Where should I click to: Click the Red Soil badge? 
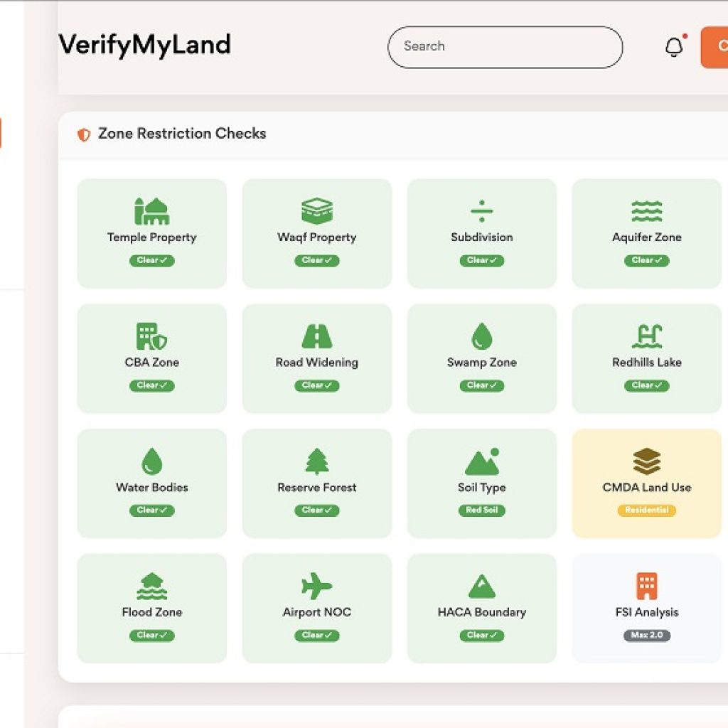(x=481, y=510)
